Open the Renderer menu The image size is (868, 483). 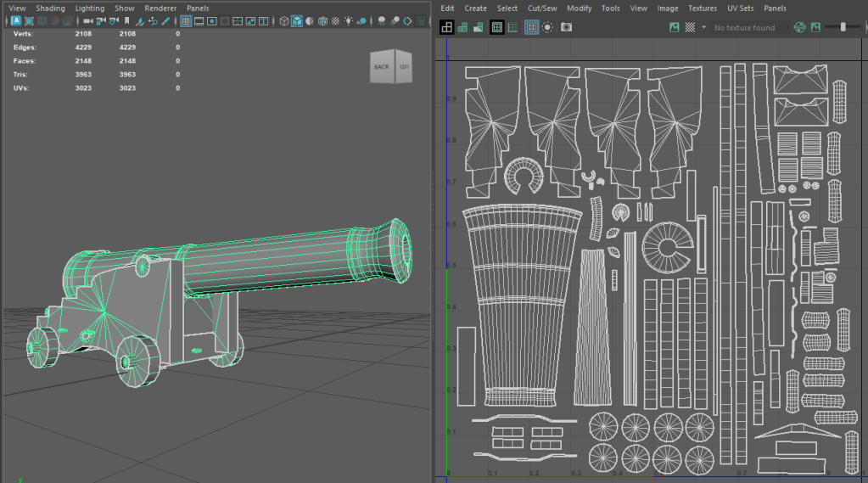pyautogui.click(x=160, y=8)
